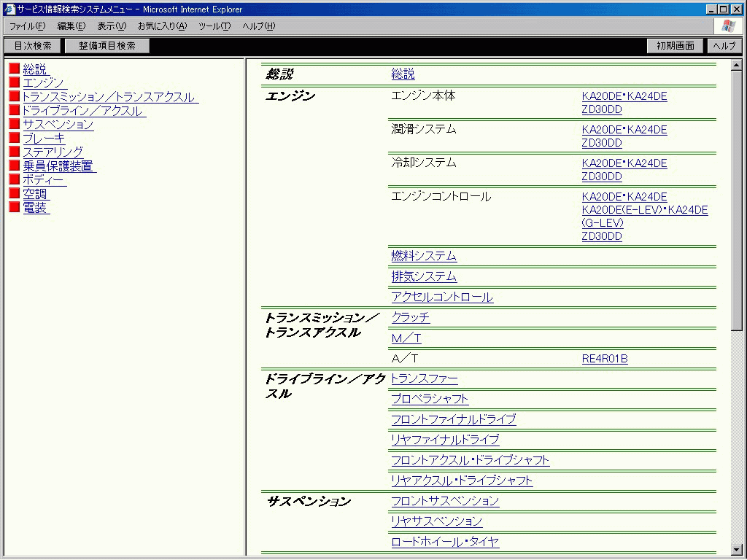747x560 pixels.
Task: Open the RE4R01B link for A/T
Action: 605,359
